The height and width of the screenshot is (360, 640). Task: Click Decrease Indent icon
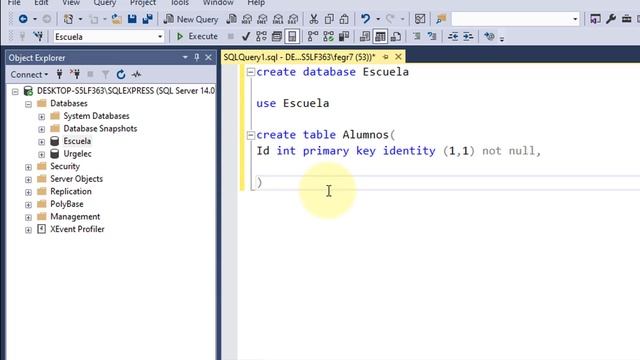pos(453,37)
